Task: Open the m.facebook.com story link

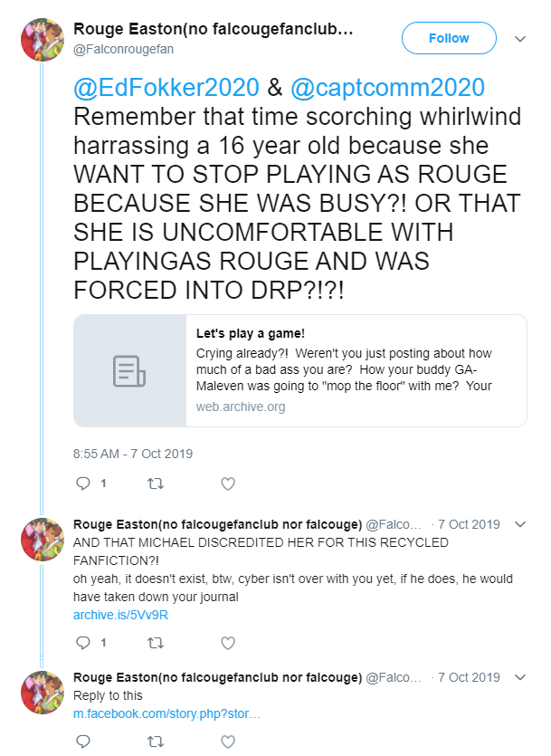Action: point(166,713)
